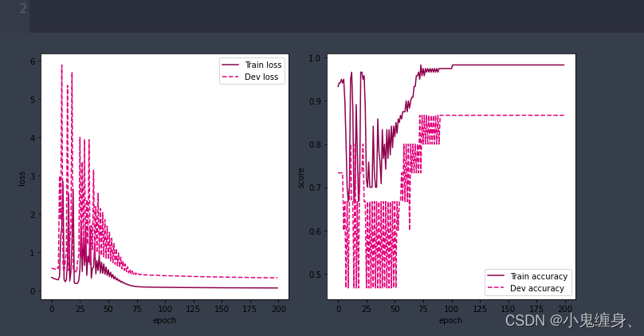Image resolution: width=644 pixels, height=336 pixels.
Task: Click the "score" y-axis label
Action: pos(300,178)
